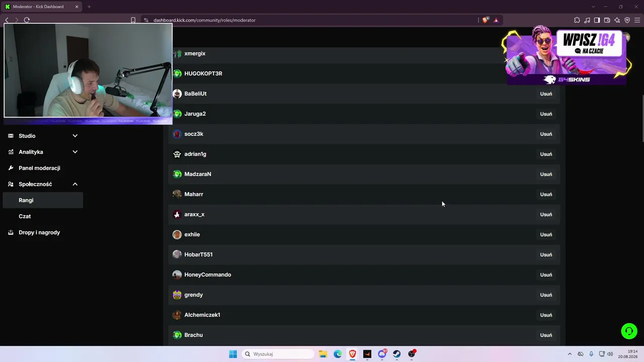644x362 pixels.
Task: Open the Panel moderacji menu label
Action: tap(39, 168)
